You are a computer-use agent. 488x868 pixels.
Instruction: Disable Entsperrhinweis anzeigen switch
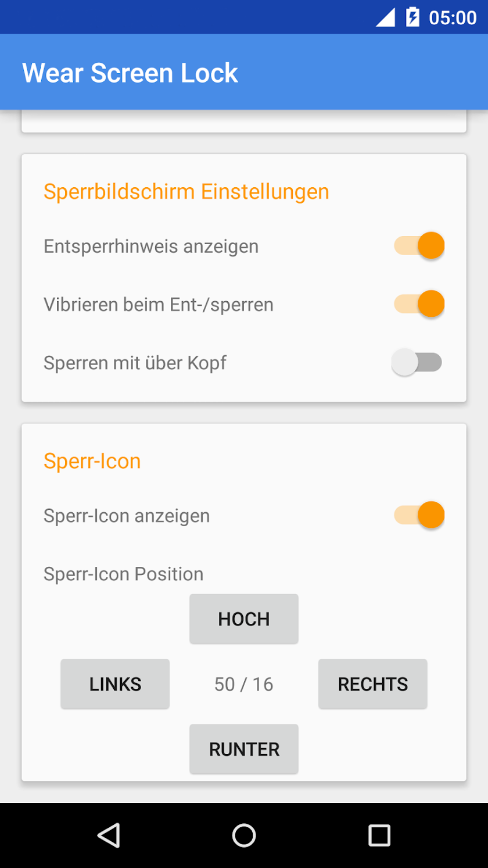click(419, 245)
